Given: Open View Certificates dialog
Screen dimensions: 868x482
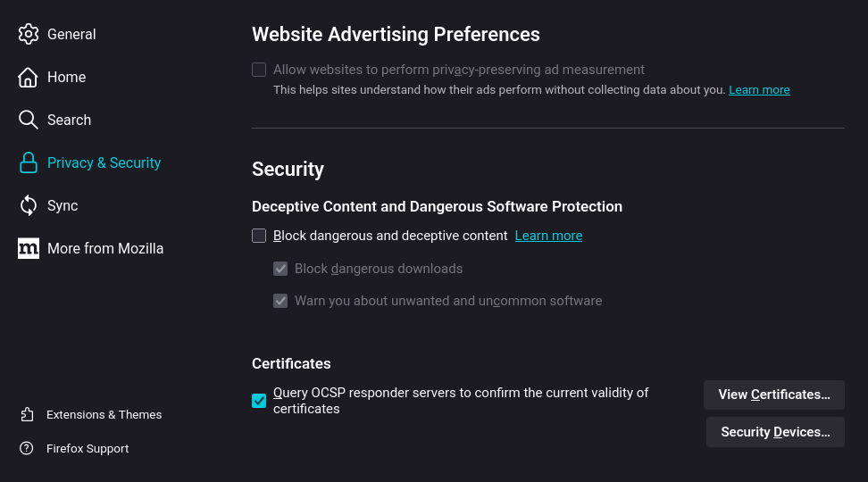Looking at the screenshot, I should coord(773,395).
